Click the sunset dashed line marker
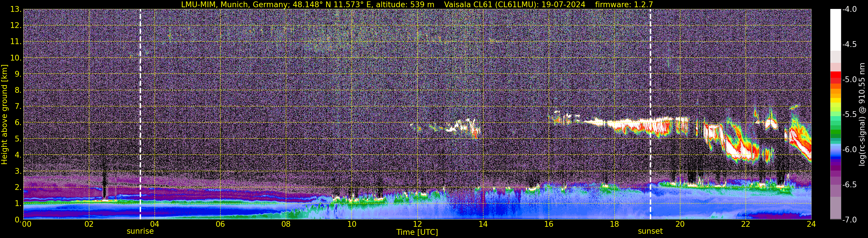The width and height of the screenshot is (868, 238). pos(650,114)
